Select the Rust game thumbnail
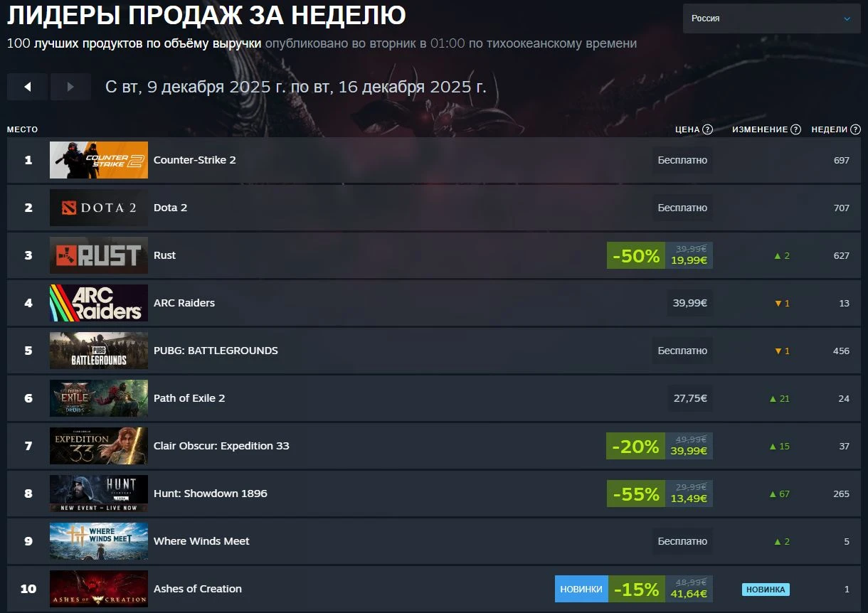The image size is (868, 613). (x=99, y=255)
